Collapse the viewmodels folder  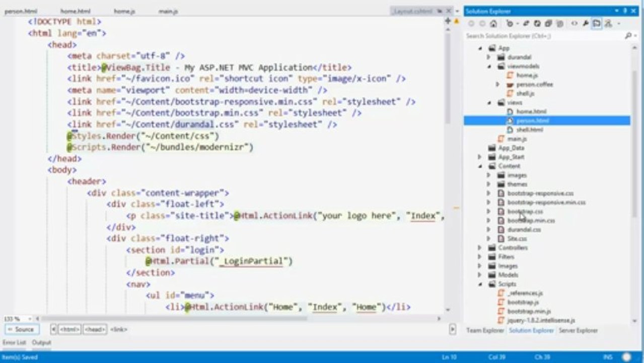point(488,67)
